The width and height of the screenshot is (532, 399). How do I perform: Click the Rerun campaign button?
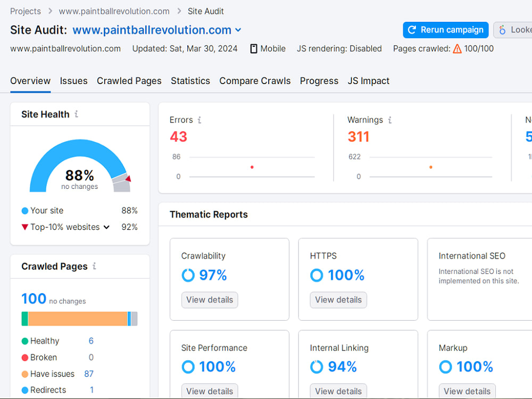[x=445, y=30]
